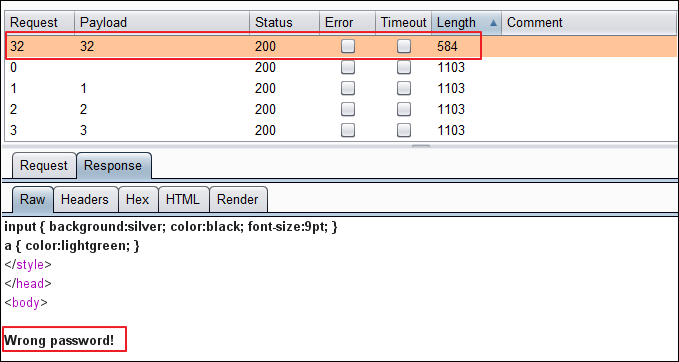The height and width of the screenshot is (362, 679).
Task: Switch to the Response tab
Action: [x=113, y=165]
